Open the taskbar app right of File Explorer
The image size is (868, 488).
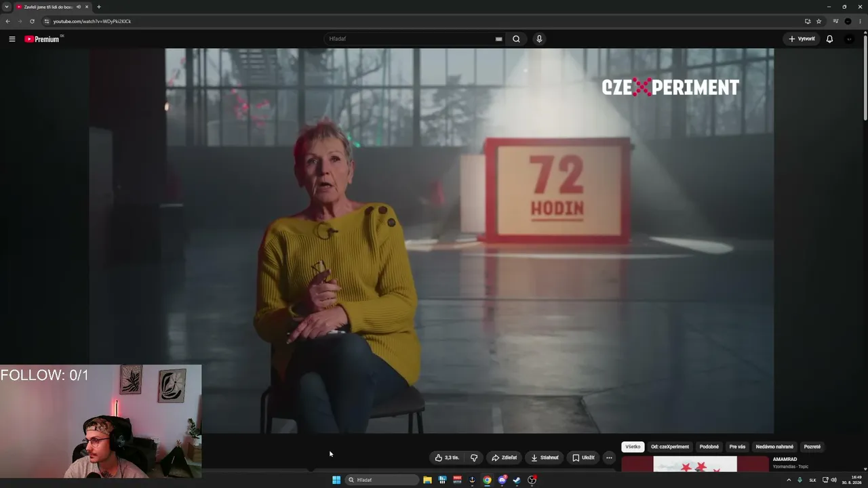(442, 480)
